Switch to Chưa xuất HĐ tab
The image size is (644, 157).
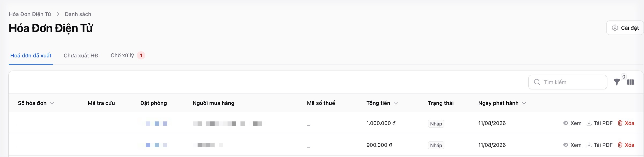pyautogui.click(x=81, y=56)
